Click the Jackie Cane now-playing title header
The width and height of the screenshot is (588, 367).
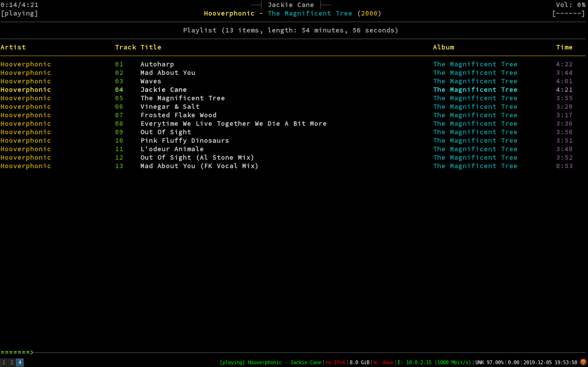coord(291,5)
